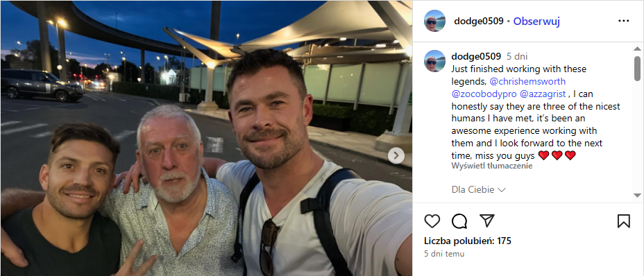Viewport: 644px width, 276px height.
Task: View likes list Liczba polubień: 175
Action: coord(468,241)
